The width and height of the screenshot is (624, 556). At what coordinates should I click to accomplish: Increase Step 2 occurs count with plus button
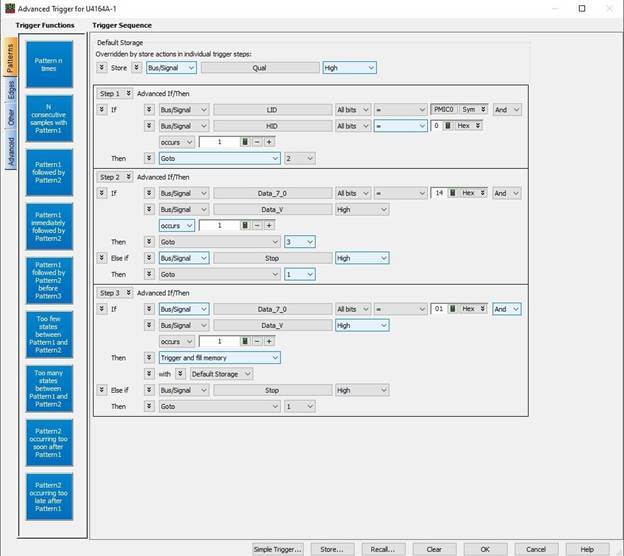pos(269,225)
